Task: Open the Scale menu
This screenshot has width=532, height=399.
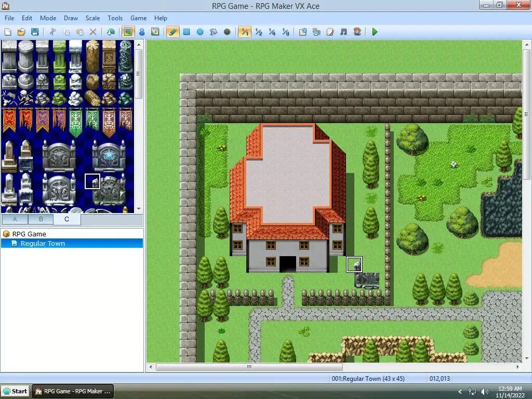Action: pos(92,18)
